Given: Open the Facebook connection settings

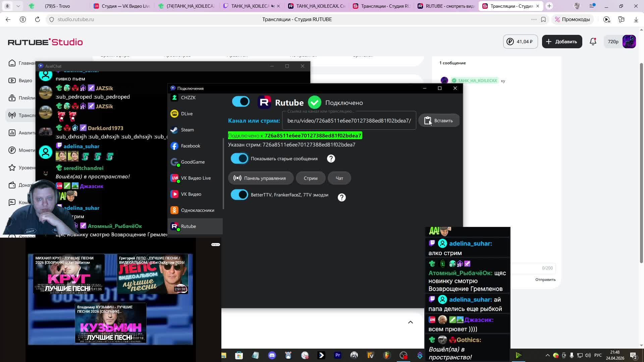Looking at the screenshot, I should (x=190, y=146).
